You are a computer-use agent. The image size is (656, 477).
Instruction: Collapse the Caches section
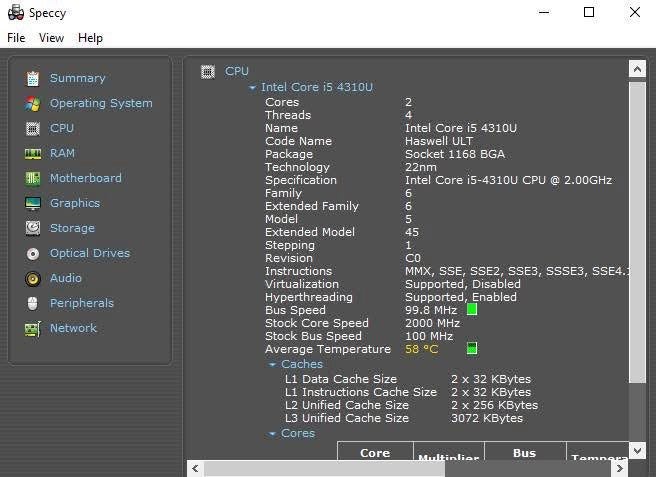click(x=272, y=365)
